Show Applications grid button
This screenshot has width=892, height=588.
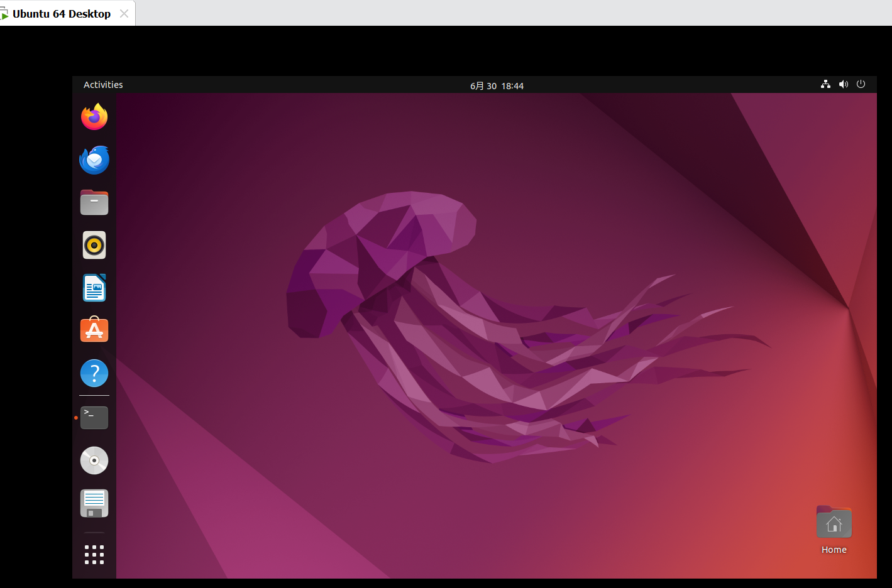94,555
